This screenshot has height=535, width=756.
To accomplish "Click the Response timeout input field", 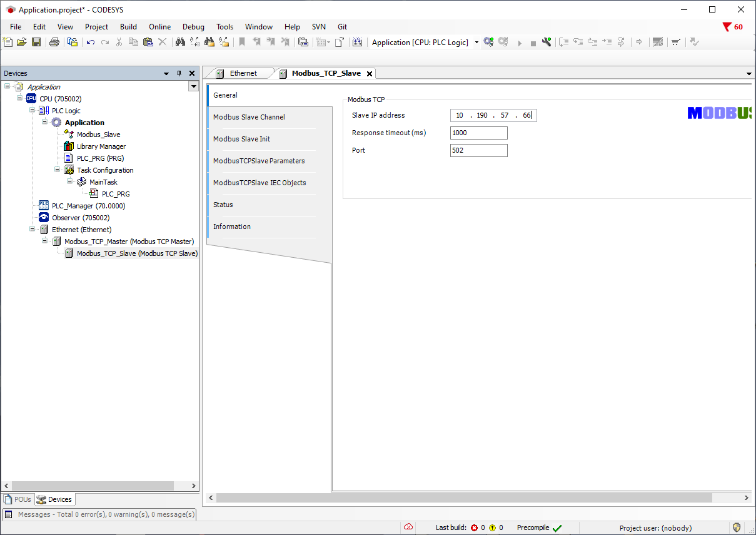I will (478, 133).
